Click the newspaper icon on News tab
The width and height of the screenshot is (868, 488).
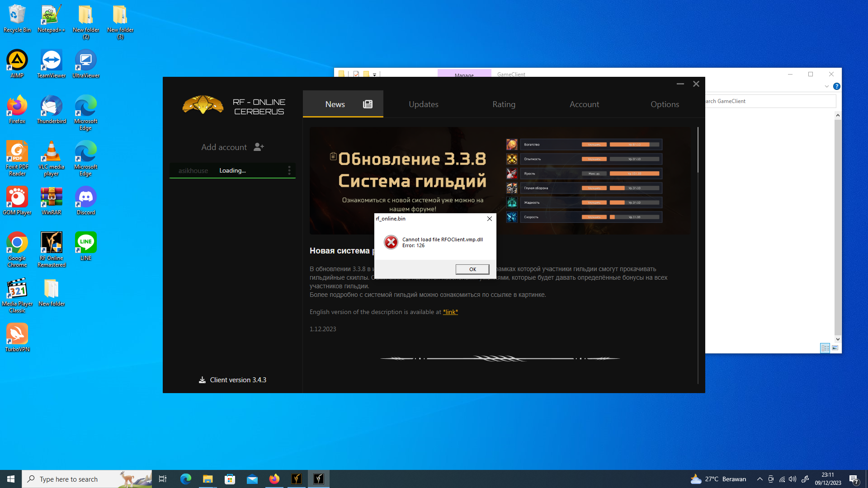point(368,104)
